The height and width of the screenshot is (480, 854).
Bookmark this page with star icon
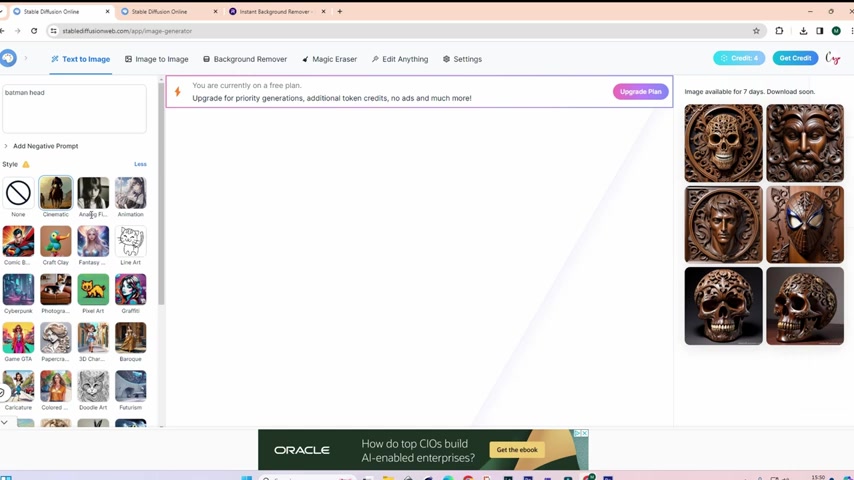(756, 31)
